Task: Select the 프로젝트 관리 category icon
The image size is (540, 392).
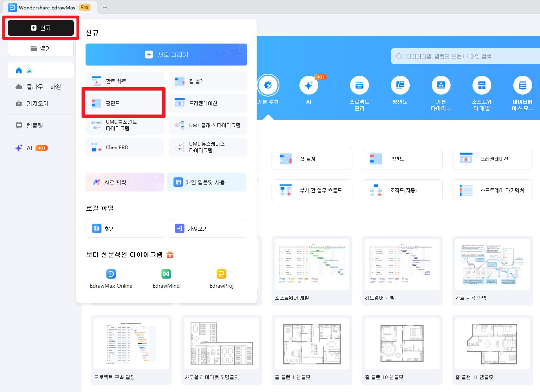Action: pos(359,86)
